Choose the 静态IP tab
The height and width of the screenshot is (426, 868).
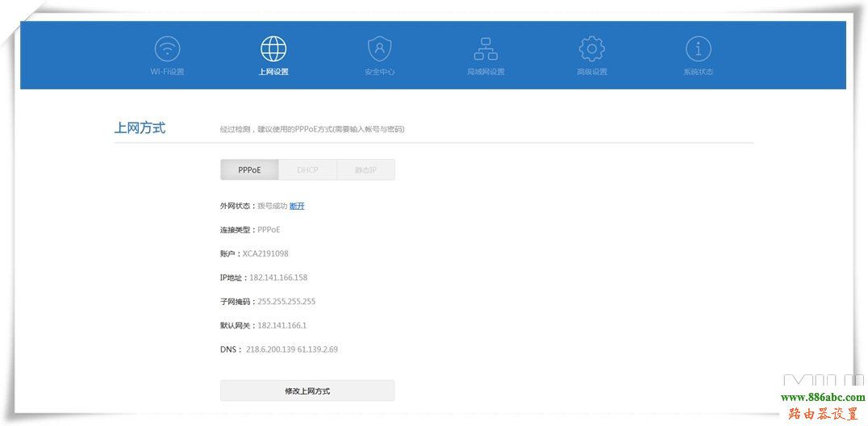coord(365,170)
